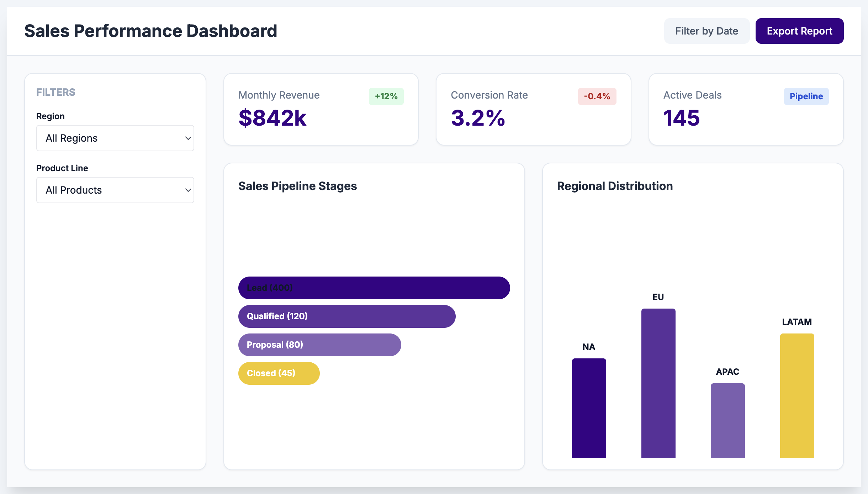
Task: Expand the Region filter chevron
Action: tap(188, 138)
